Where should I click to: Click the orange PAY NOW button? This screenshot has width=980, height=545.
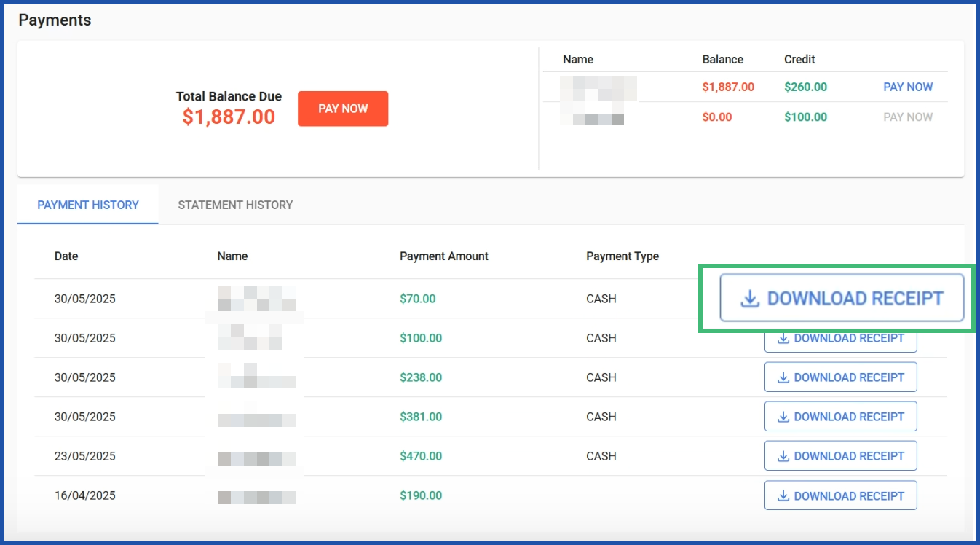coord(343,109)
